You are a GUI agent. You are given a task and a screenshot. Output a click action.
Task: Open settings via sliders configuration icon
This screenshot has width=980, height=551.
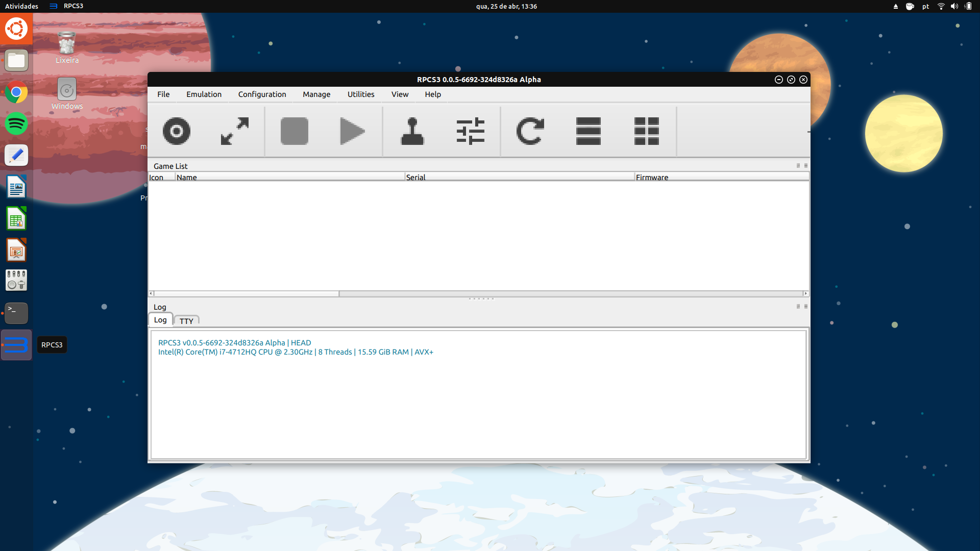[470, 131]
